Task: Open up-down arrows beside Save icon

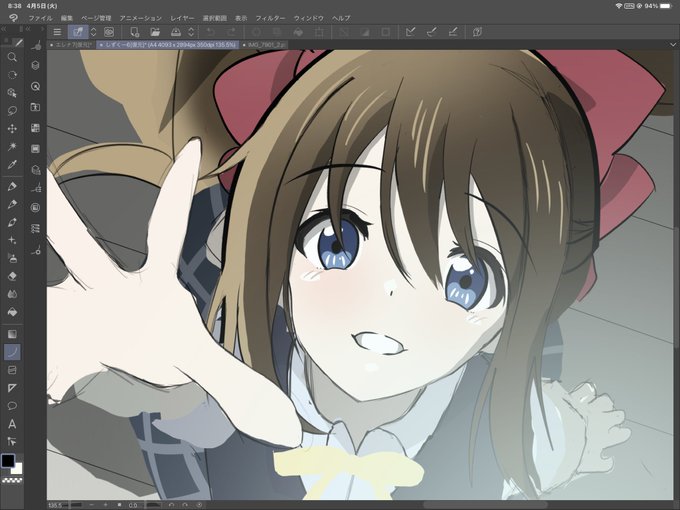Action: point(191,32)
